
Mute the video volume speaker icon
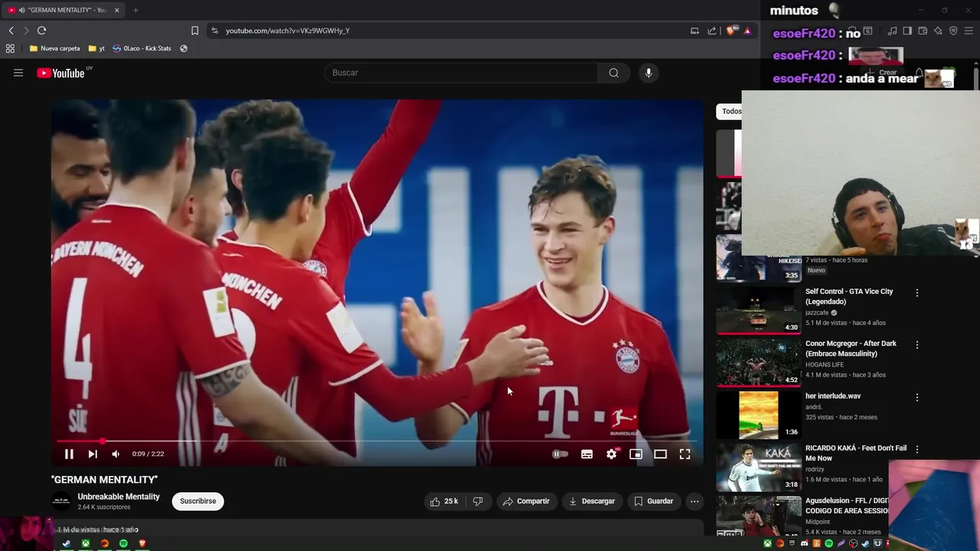[x=116, y=454]
